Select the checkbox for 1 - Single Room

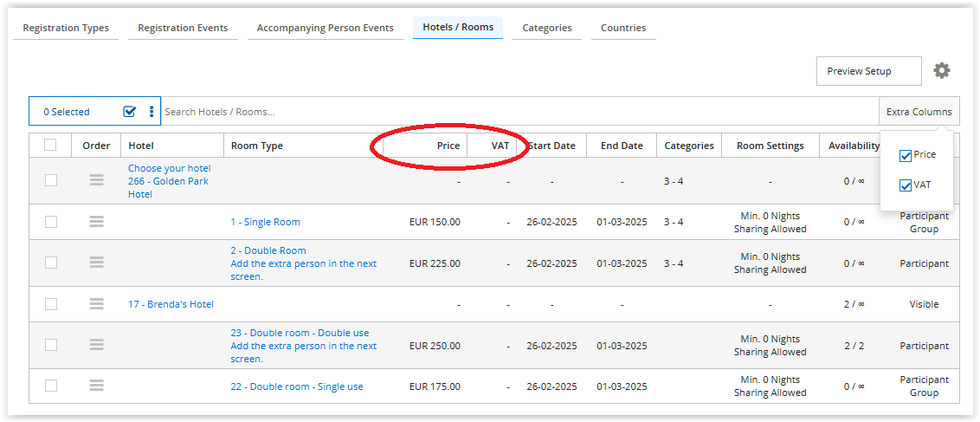(x=51, y=222)
